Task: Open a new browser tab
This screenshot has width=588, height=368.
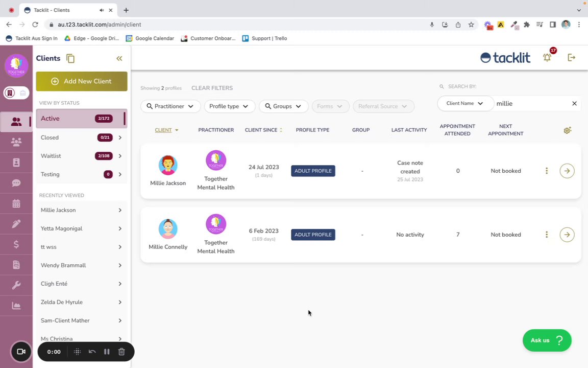Action: [x=126, y=10]
